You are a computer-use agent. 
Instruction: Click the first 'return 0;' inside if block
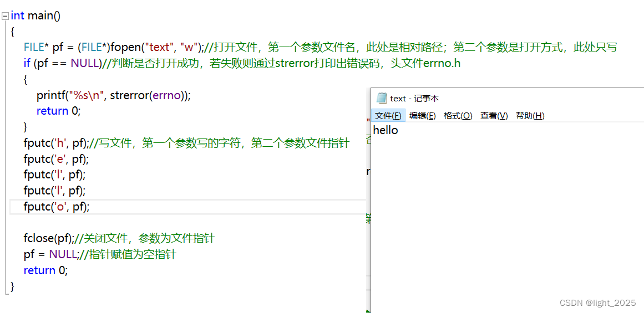pos(59,111)
